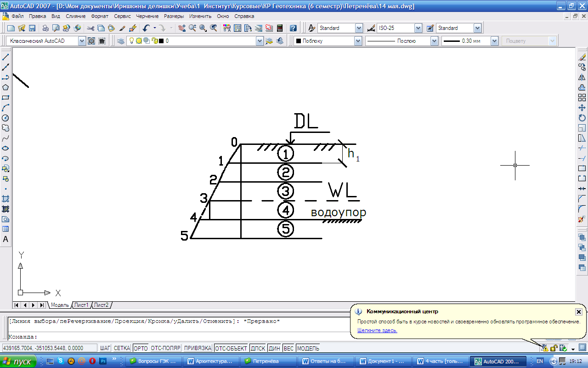Select the Rectangle draw tool
The width and height of the screenshot is (588, 368).
pos(6,98)
